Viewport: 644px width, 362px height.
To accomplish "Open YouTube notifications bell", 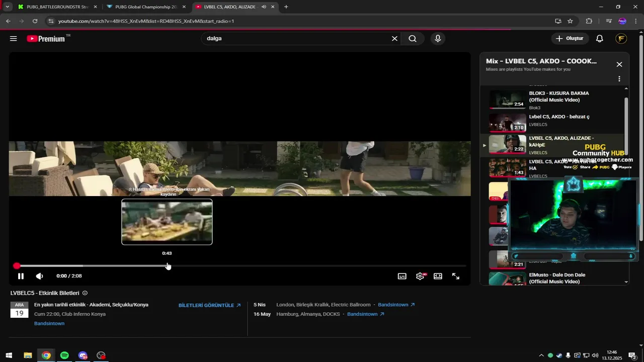I will pos(600,39).
